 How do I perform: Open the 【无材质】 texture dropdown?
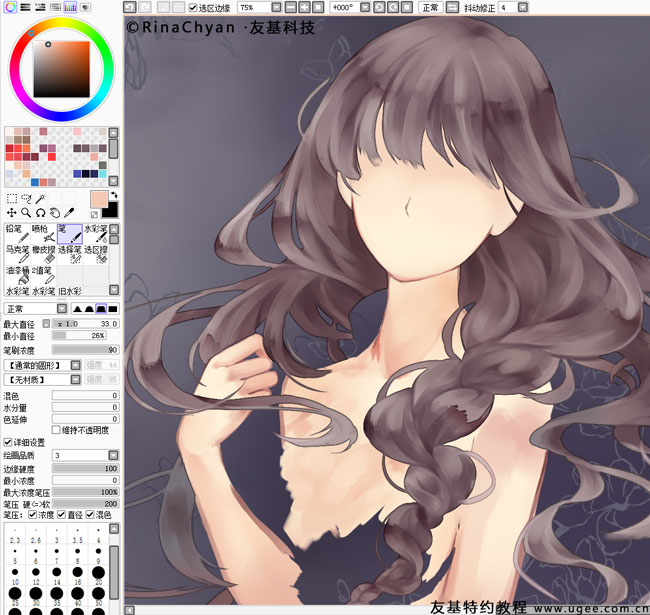tap(75, 379)
